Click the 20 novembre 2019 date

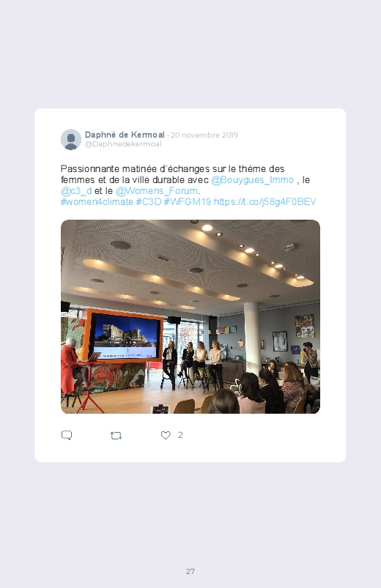(x=204, y=135)
